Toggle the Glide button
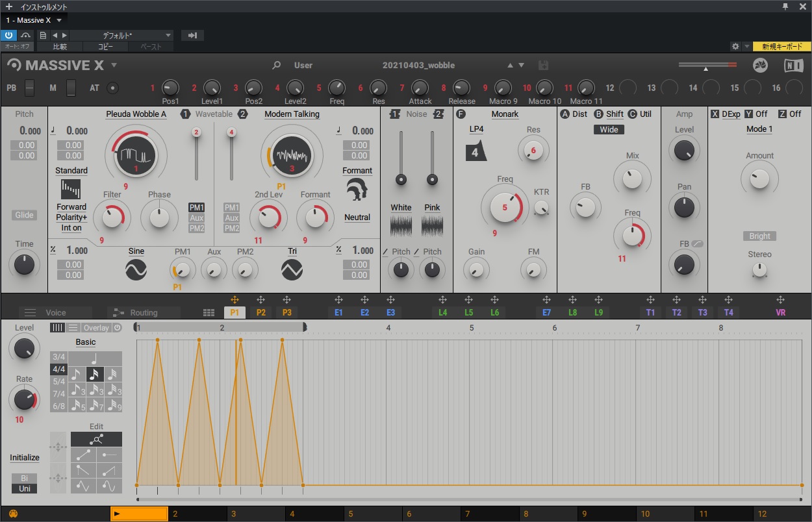Viewport: 812px width, 522px height. pyautogui.click(x=24, y=216)
